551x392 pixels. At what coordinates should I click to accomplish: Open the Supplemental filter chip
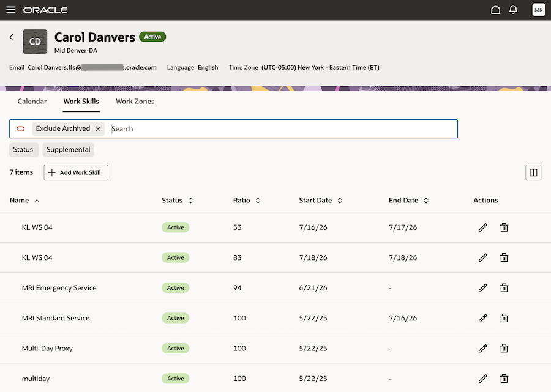(x=68, y=149)
